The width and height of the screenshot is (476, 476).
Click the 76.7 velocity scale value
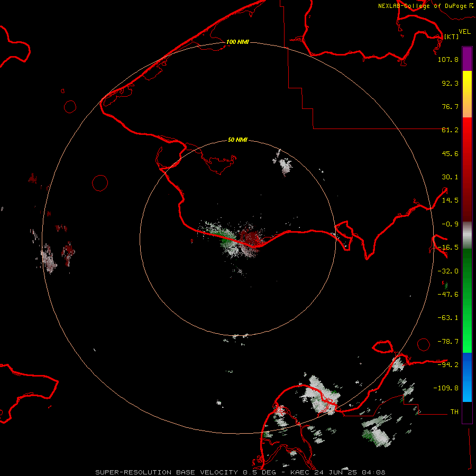click(x=450, y=106)
